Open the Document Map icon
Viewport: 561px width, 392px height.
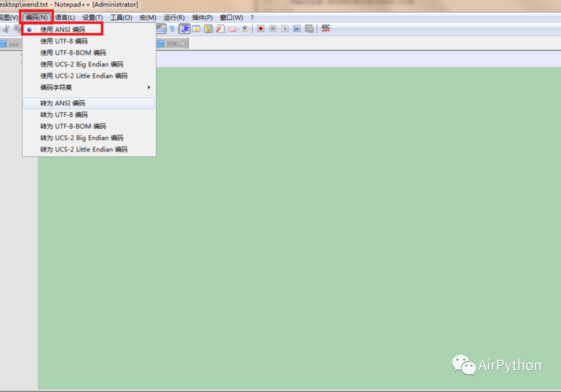point(209,29)
